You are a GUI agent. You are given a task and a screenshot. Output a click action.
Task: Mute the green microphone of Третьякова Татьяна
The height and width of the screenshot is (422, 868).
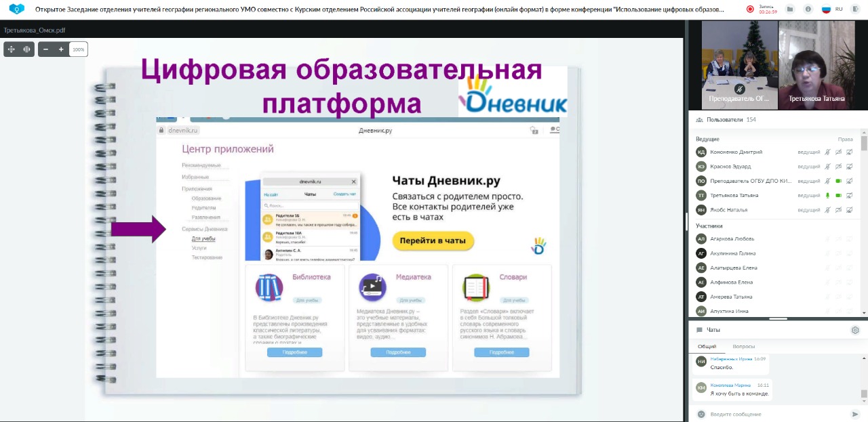click(x=827, y=196)
